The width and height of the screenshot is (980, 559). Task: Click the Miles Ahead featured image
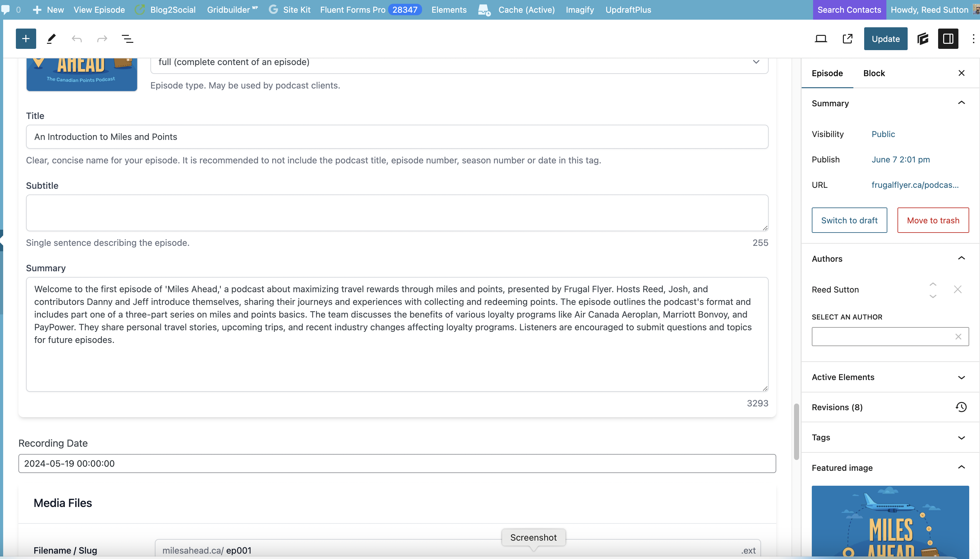[890, 521]
